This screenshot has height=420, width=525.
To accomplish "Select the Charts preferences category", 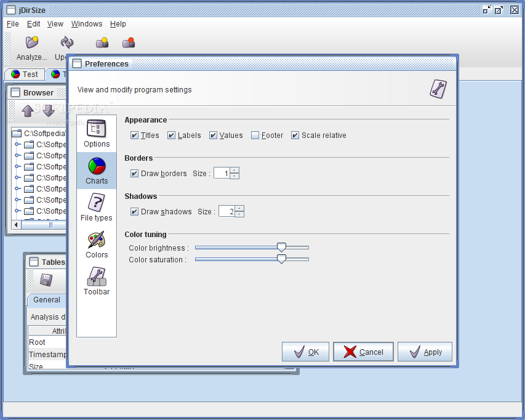I will click(x=97, y=171).
